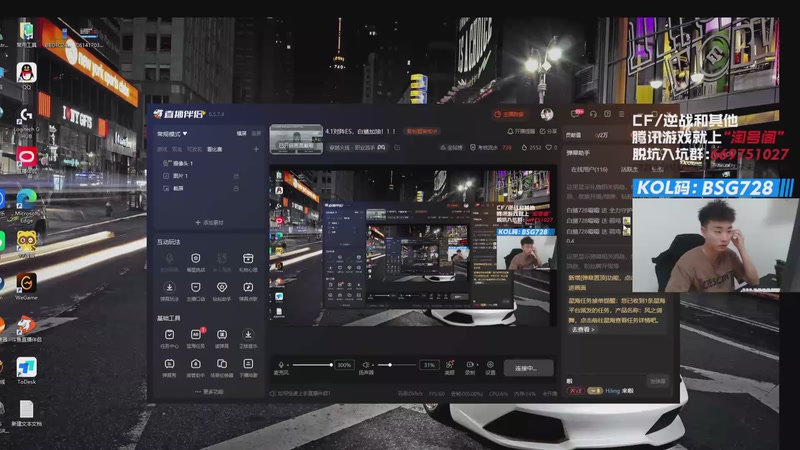Follow the 去查看 > link
The image size is (800, 450).
[582, 330]
